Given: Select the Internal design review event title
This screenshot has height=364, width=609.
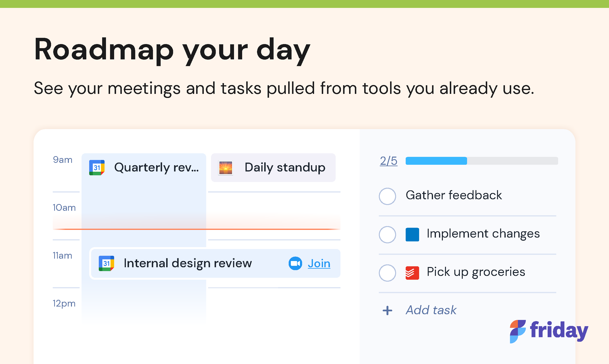Looking at the screenshot, I should coord(187,263).
